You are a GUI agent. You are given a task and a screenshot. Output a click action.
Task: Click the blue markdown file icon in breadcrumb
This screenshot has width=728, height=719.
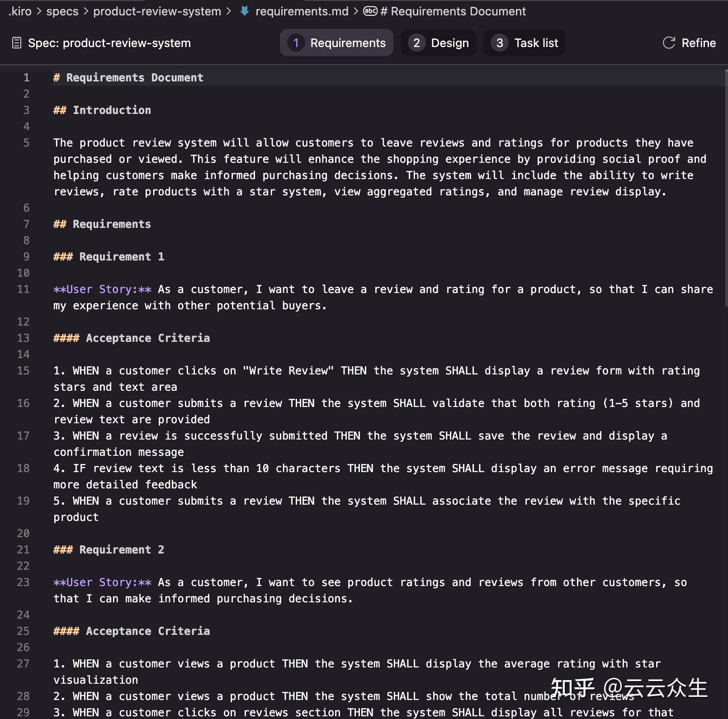coord(245,11)
